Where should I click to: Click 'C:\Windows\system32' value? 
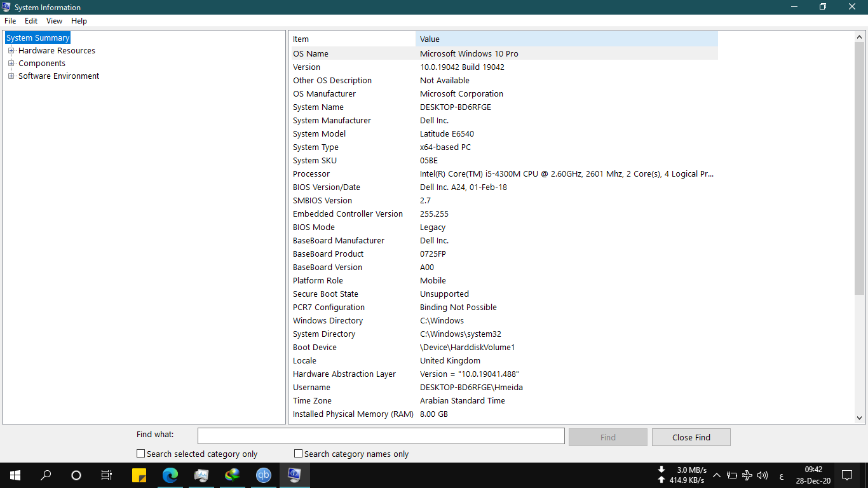460,334
